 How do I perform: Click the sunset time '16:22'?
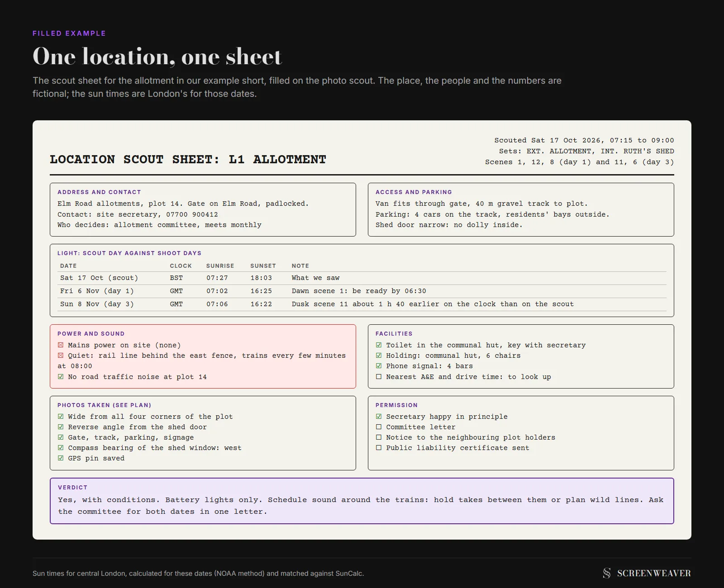(262, 304)
